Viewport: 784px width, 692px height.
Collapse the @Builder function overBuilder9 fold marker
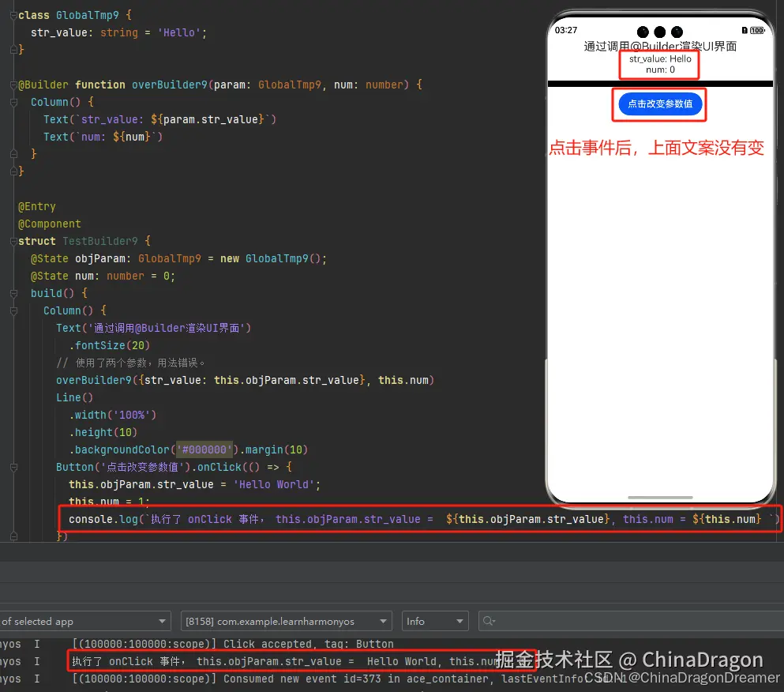point(13,85)
